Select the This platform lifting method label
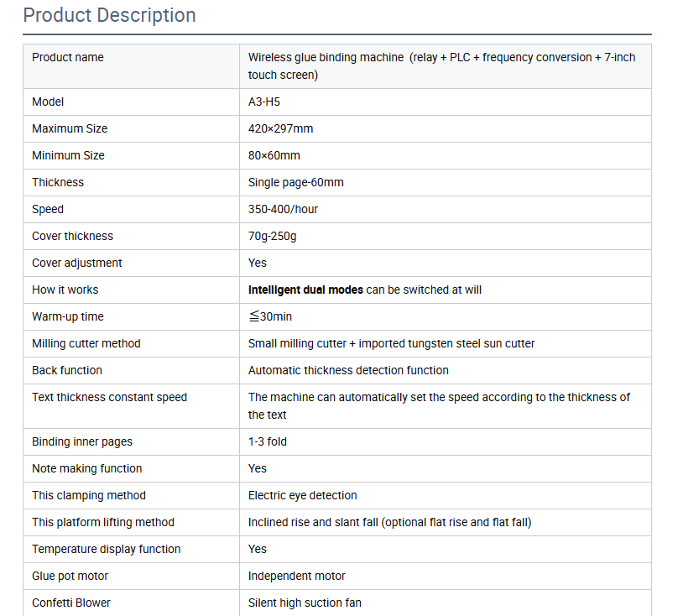The height and width of the screenshot is (616, 683). (x=103, y=522)
